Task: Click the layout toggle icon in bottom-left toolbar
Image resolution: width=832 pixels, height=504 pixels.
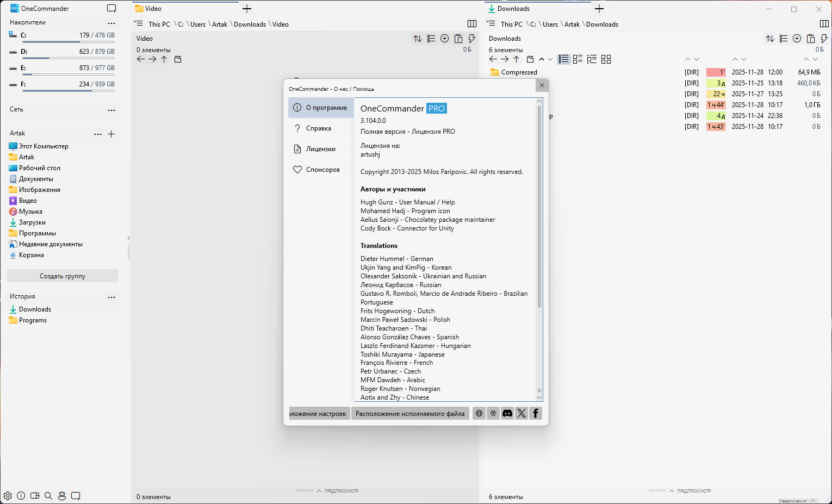Action: 35,496
